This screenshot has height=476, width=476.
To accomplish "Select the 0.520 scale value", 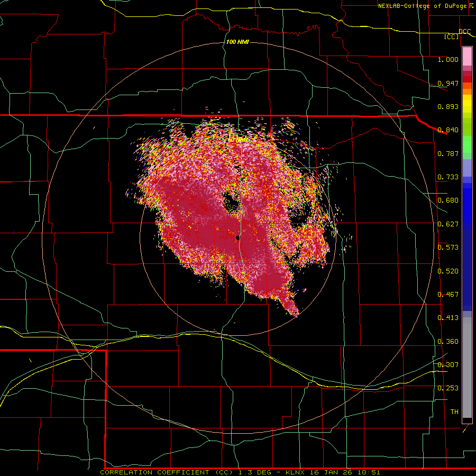I will coord(448,271).
